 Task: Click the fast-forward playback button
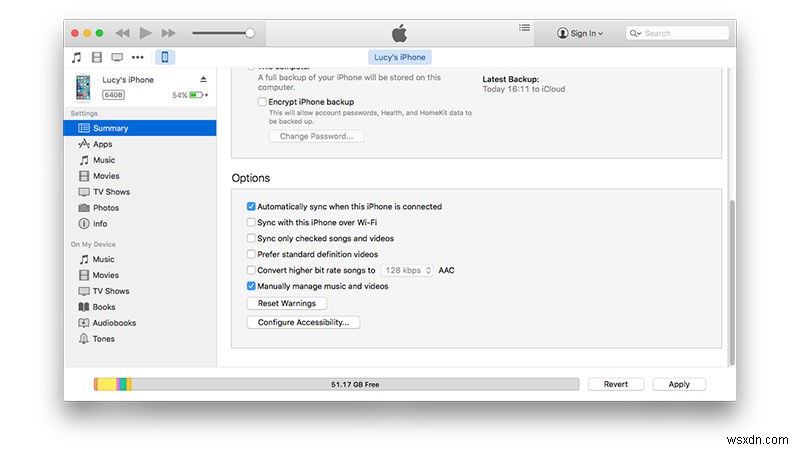168,33
